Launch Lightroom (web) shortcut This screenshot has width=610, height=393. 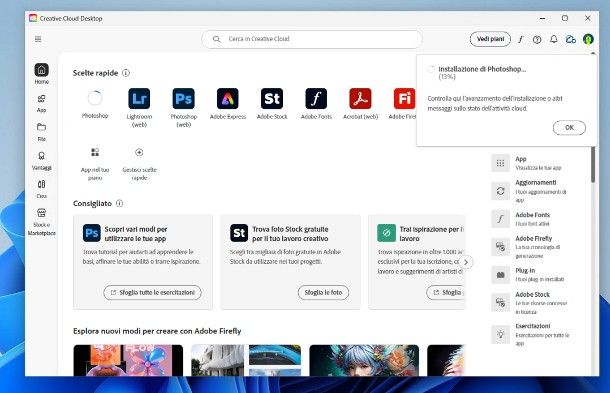point(139,108)
